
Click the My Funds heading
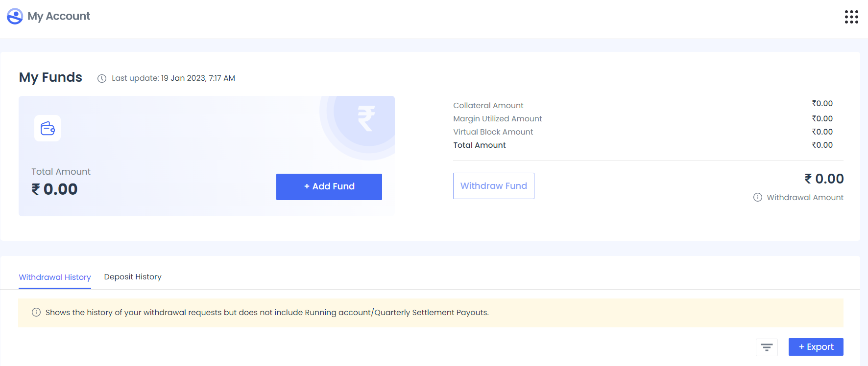50,77
